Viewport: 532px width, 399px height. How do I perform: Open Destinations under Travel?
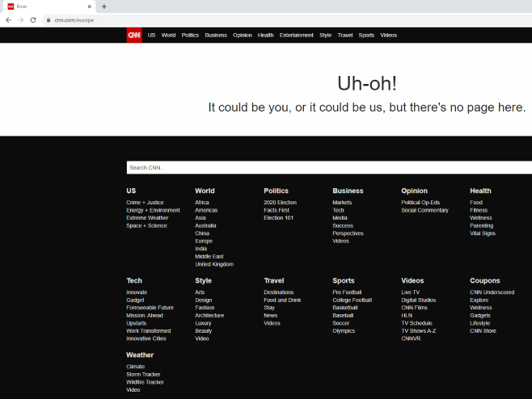[x=279, y=292]
